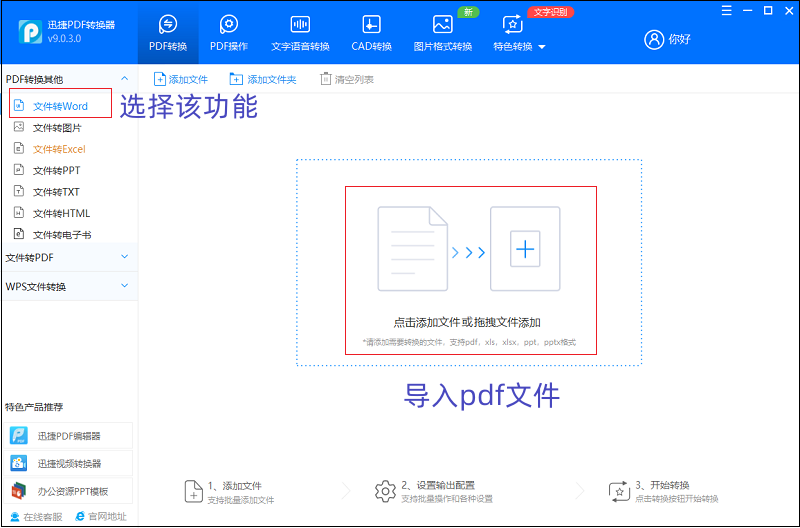The image size is (800, 528).
Task: Click the 迅捷视频转换器 product icon
Action: click(x=19, y=463)
